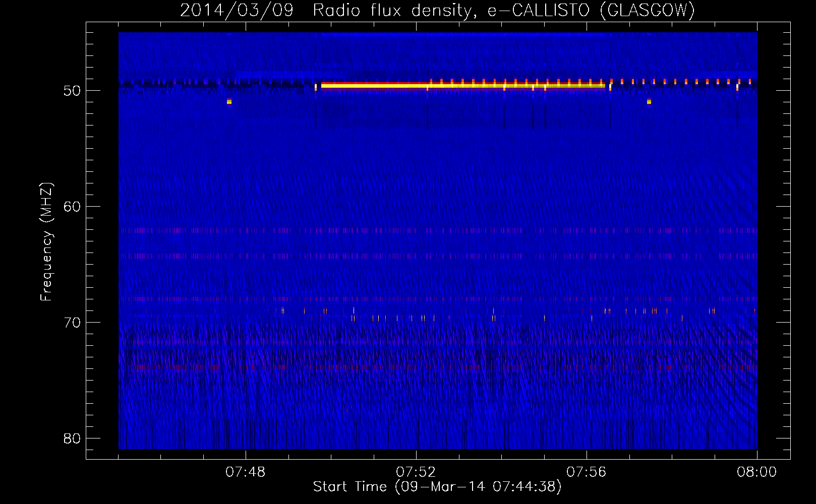The height and width of the screenshot is (504, 816).
Task: Click the 70 frequency tick label
Action: tap(72, 323)
